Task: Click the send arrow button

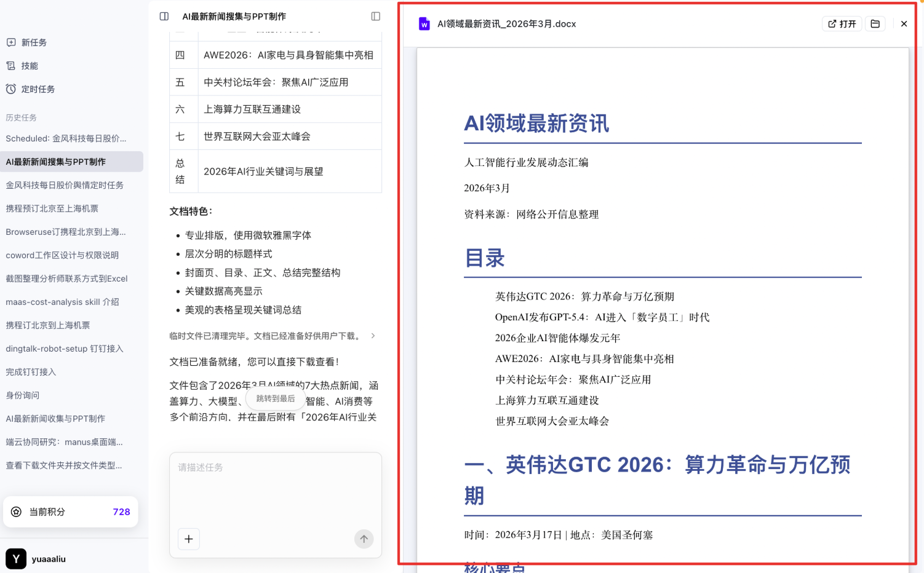Action: pos(364,539)
